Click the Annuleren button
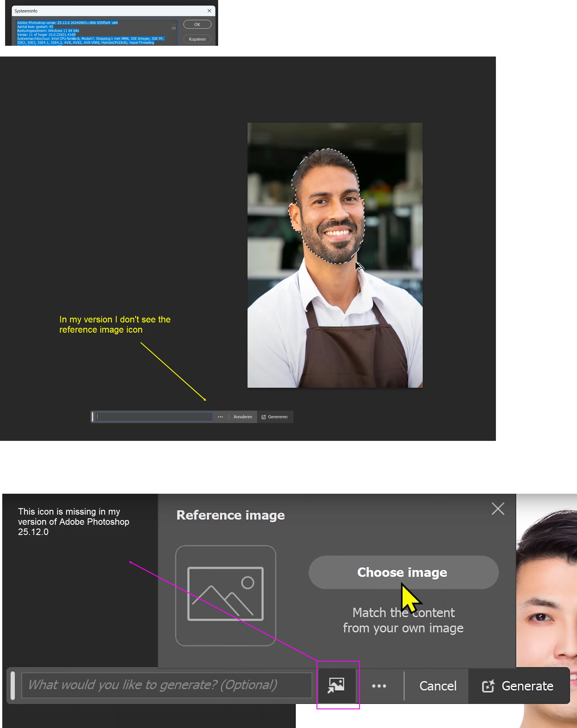The image size is (577, 728). click(x=243, y=417)
